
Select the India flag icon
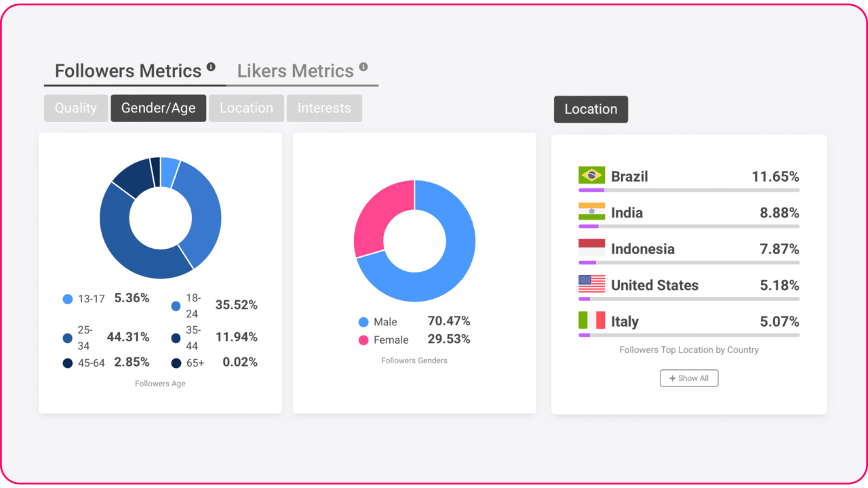click(x=591, y=211)
